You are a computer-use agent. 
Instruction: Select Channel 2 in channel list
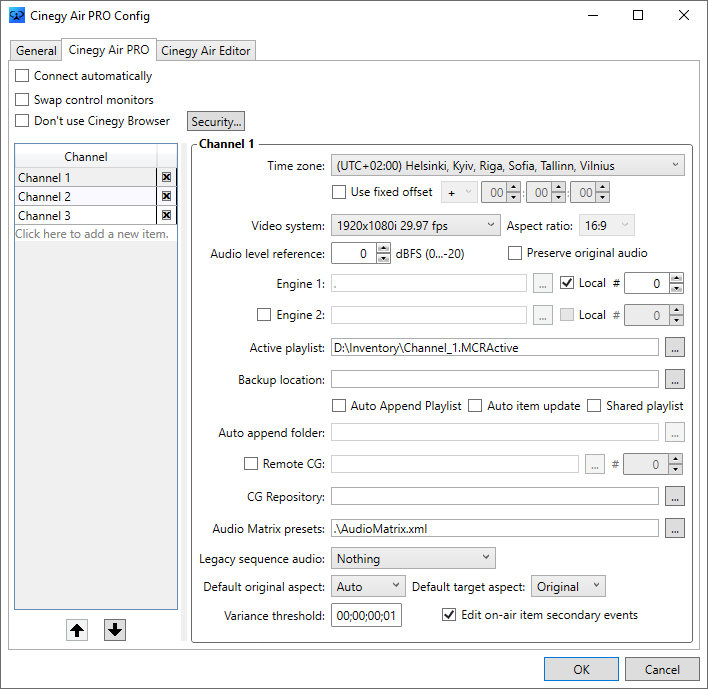86,196
